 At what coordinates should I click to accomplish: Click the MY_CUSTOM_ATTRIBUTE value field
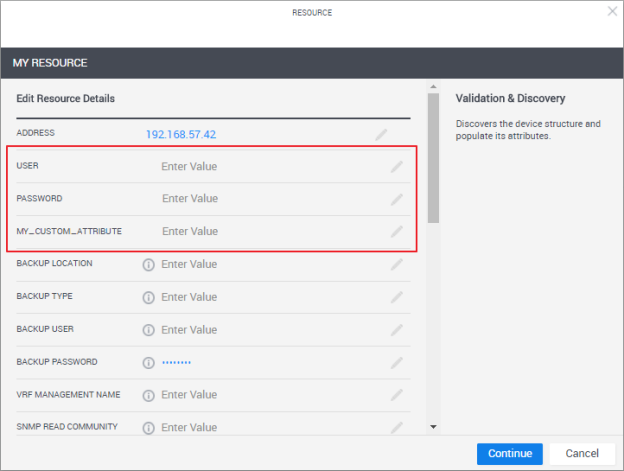189,232
